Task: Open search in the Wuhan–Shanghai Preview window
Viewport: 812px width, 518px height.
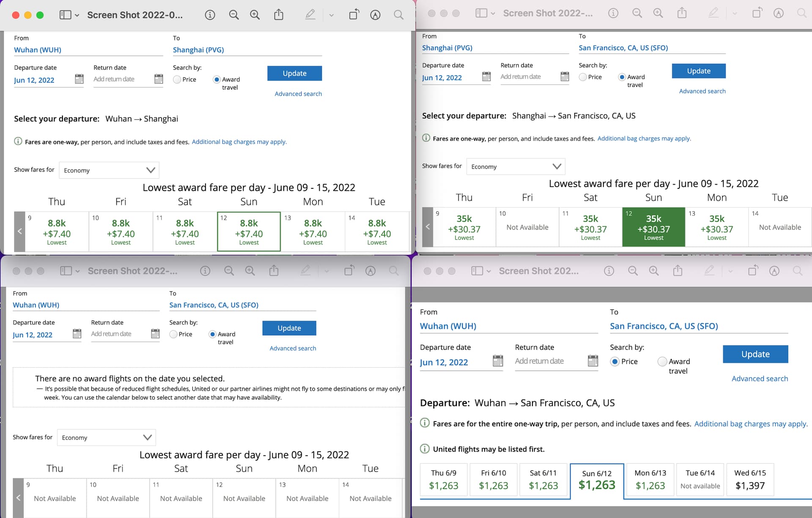Action: pos(398,15)
